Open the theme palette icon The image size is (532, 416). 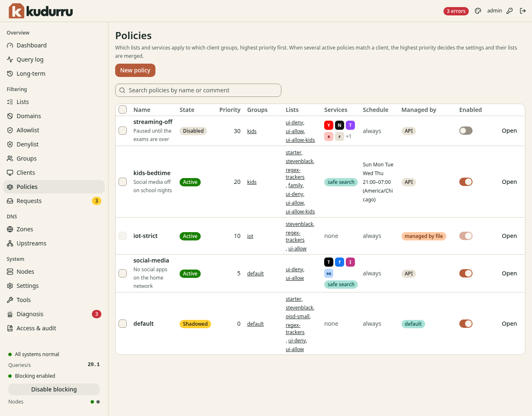[x=478, y=11]
